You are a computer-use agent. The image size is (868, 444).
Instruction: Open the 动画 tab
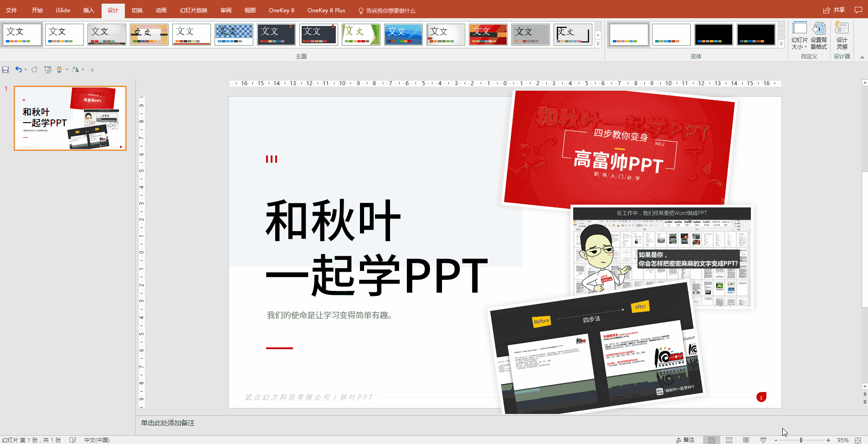[161, 10]
